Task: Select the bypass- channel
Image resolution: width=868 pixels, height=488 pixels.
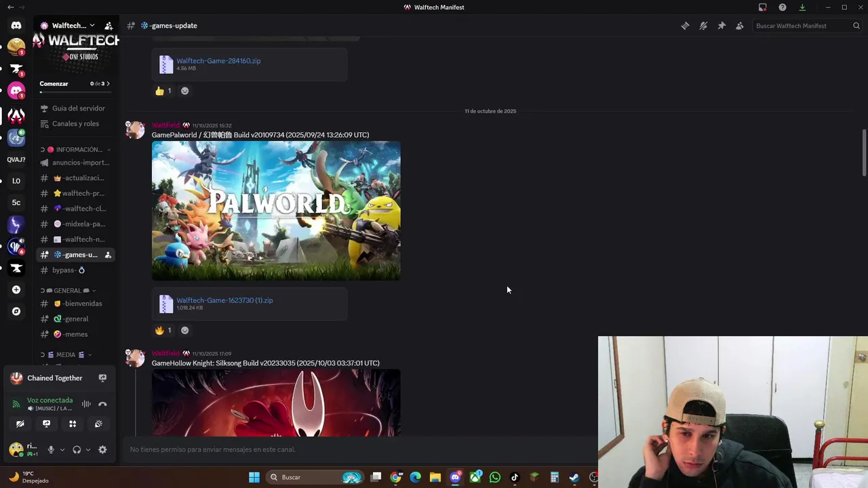Action: pos(75,270)
